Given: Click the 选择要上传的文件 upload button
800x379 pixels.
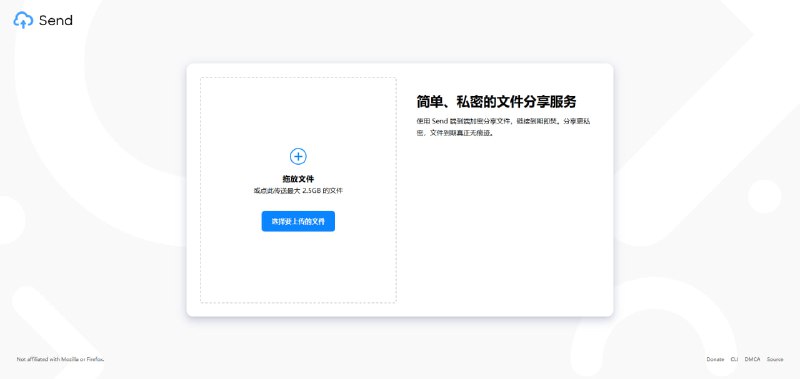Looking at the screenshot, I should point(298,221).
